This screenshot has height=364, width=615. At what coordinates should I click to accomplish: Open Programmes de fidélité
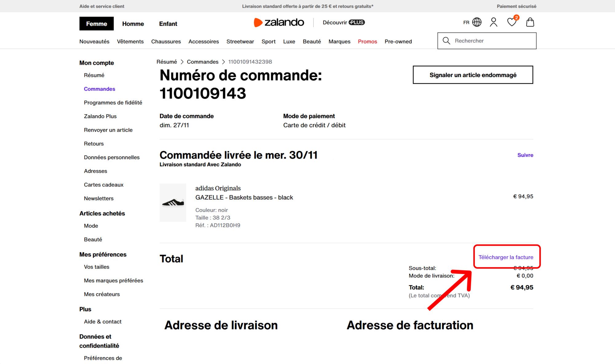click(x=113, y=103)
